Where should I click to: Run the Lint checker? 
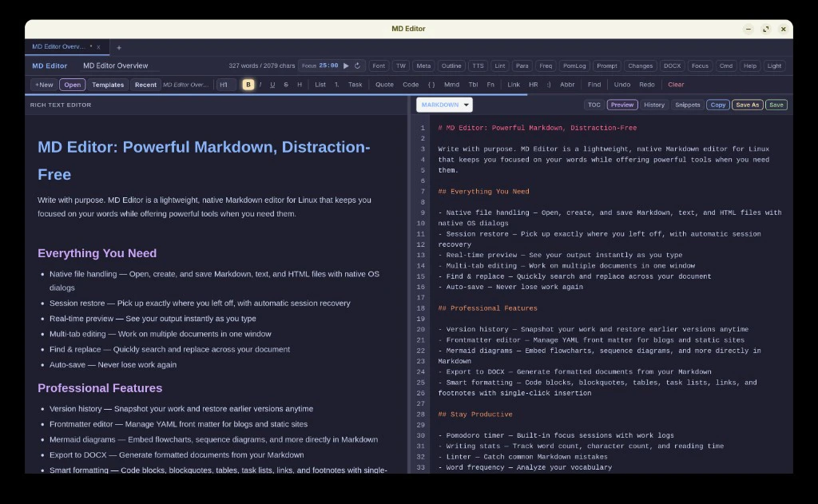(500, 65)
